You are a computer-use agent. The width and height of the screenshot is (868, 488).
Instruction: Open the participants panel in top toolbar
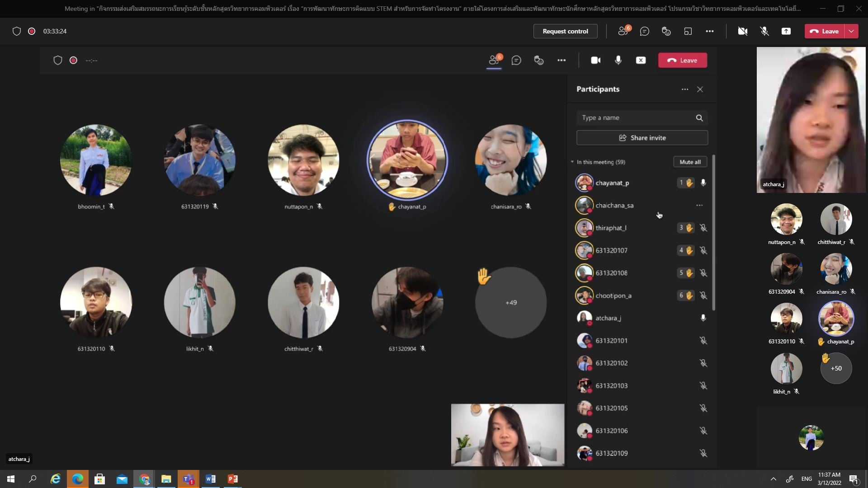pos(623,31)
